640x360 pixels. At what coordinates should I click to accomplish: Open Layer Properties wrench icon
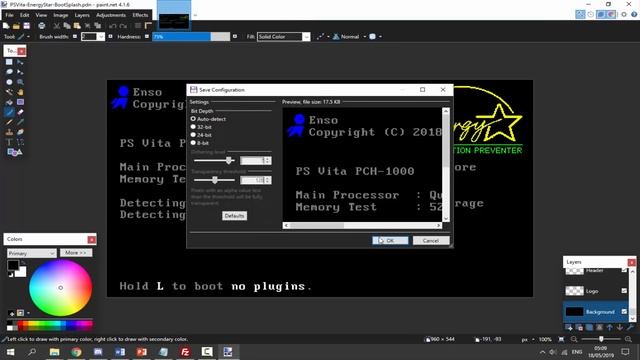click(630, 327)
